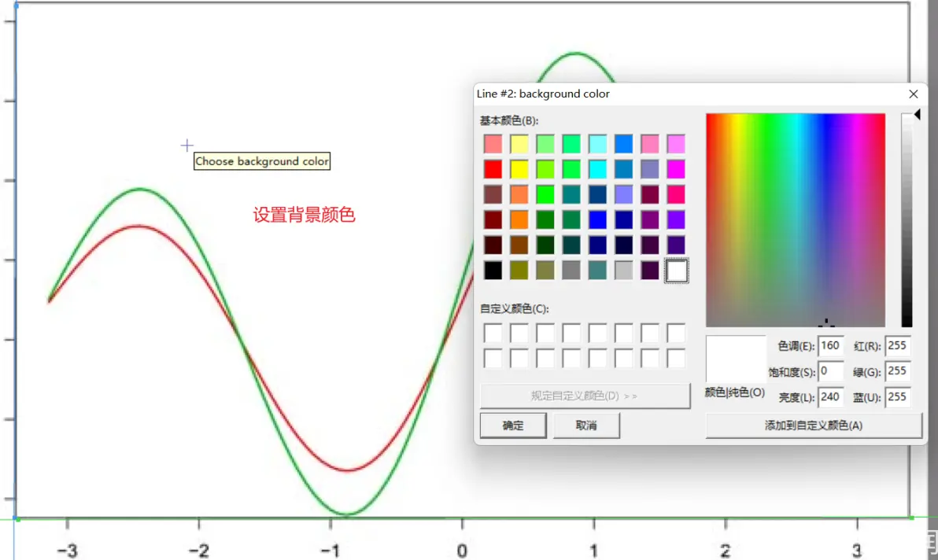Image resolution: width=938 pixels, height=560 pixels.
Task: Pick the pale yellow swatch in first row
Action: pyautogui.click(x=519, y=143)
